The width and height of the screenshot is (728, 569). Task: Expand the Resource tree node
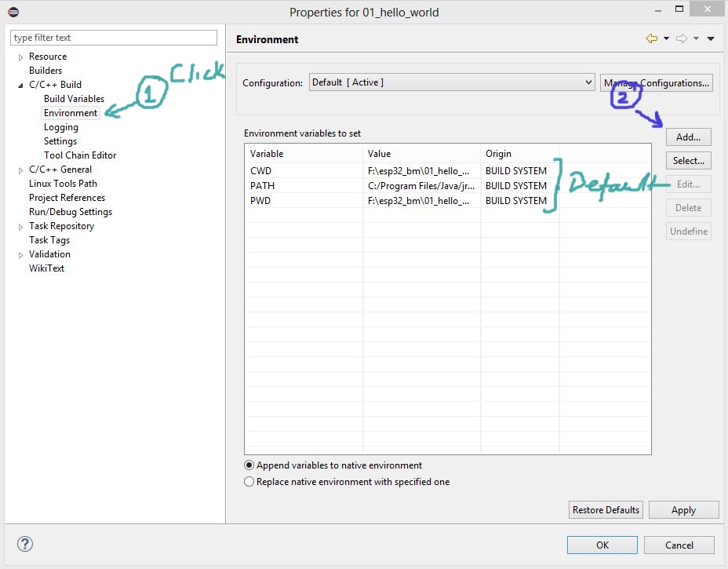coord(21,57)
